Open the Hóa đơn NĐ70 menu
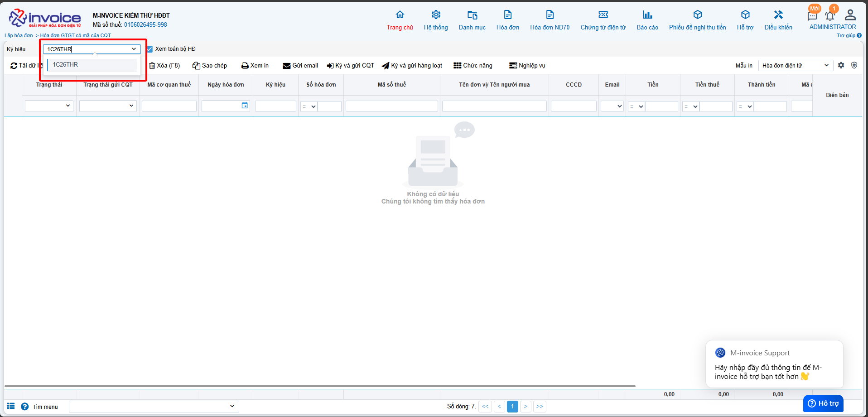This screenshot has width=868, height=417. pyautogui.click(x=550, y=20)
